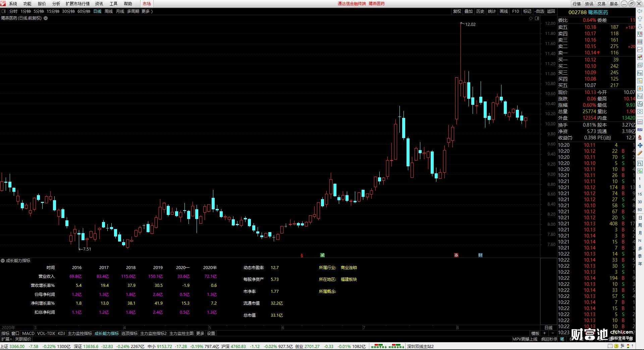Click the plus zoom button beside 模板
Screen dimensions: 644x350
(544, 334)
